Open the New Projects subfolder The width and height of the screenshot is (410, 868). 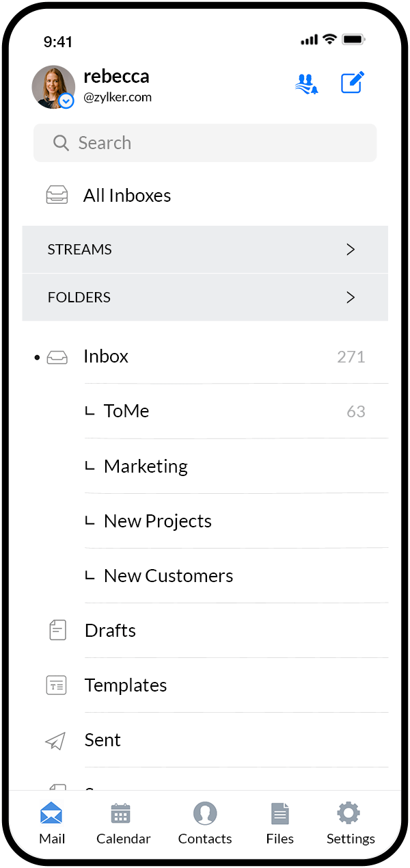157,521
